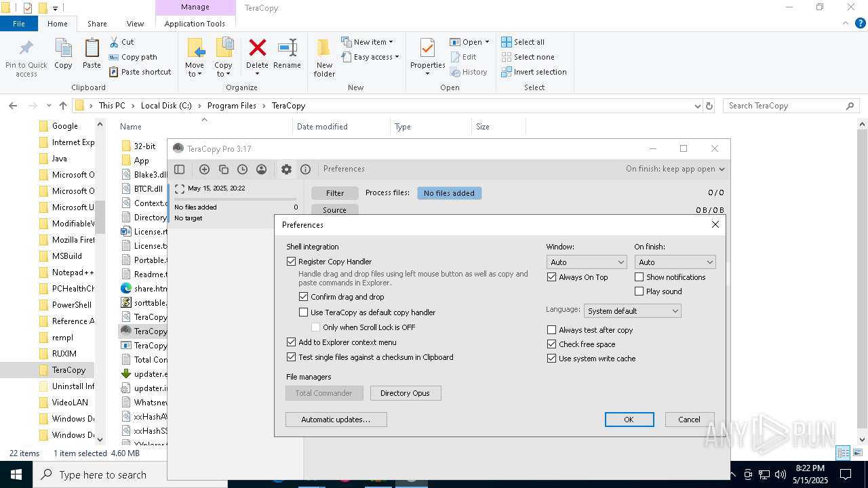Toggle Add to Explorer context menu
The width and height of the screenshot is (868, 488).
[292, 342]
